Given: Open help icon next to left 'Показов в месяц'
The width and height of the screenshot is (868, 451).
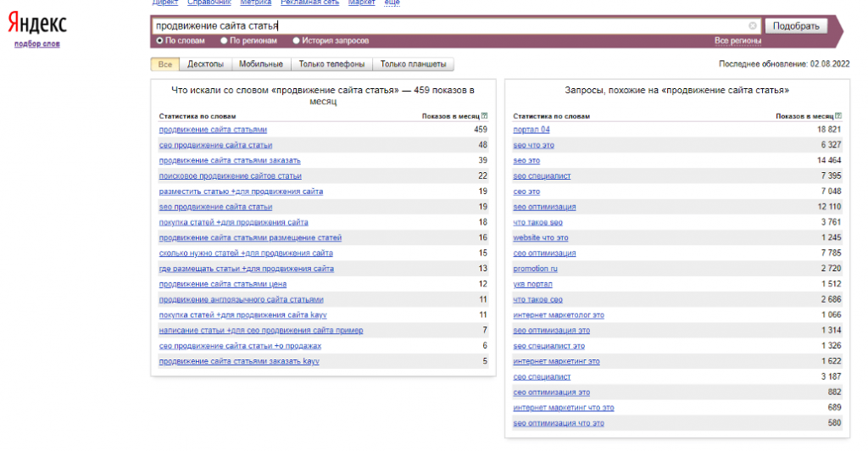Looking at the screenshot, I should pyautogui.click(x=484, y=116).
